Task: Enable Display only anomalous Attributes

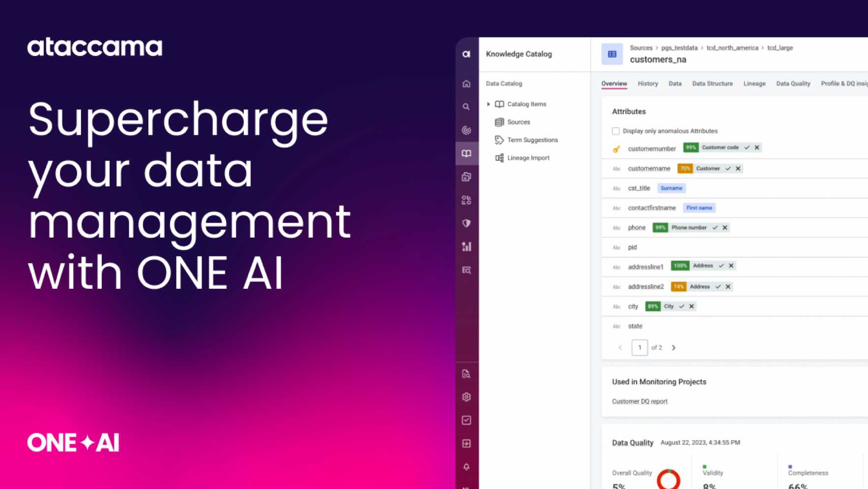Action: point(616,131)
